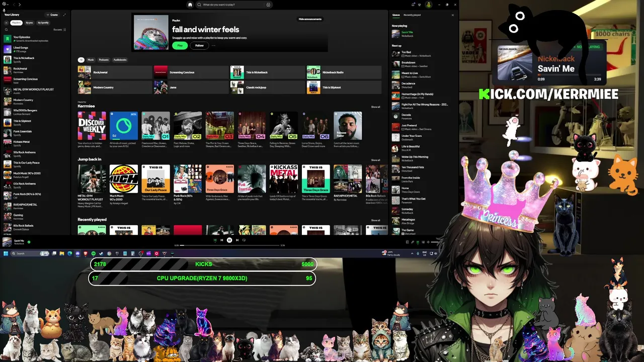Click Show all beside Made for Kerrmiee
Screen dimensions: 644x362
coord(375,107)
